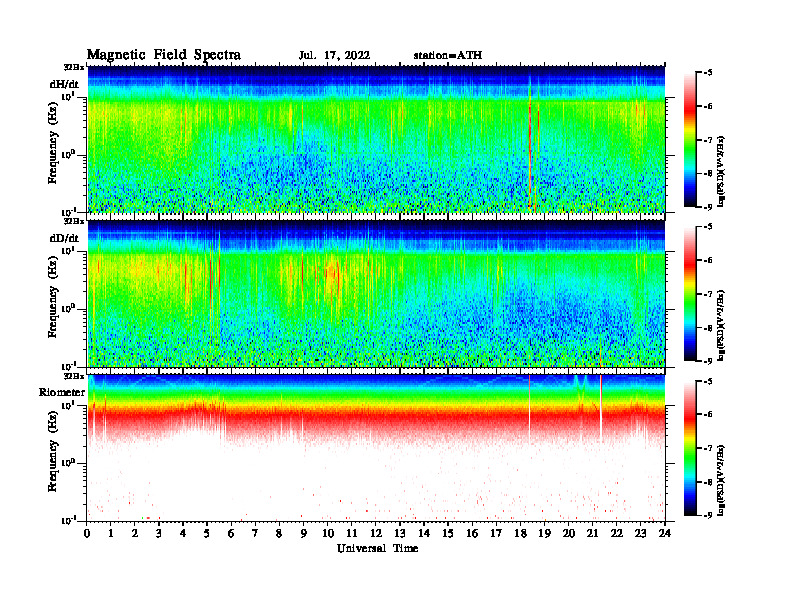Click the "station=ATH" label
This screenshot has width=792, height=612.
(x=448, y=56)
